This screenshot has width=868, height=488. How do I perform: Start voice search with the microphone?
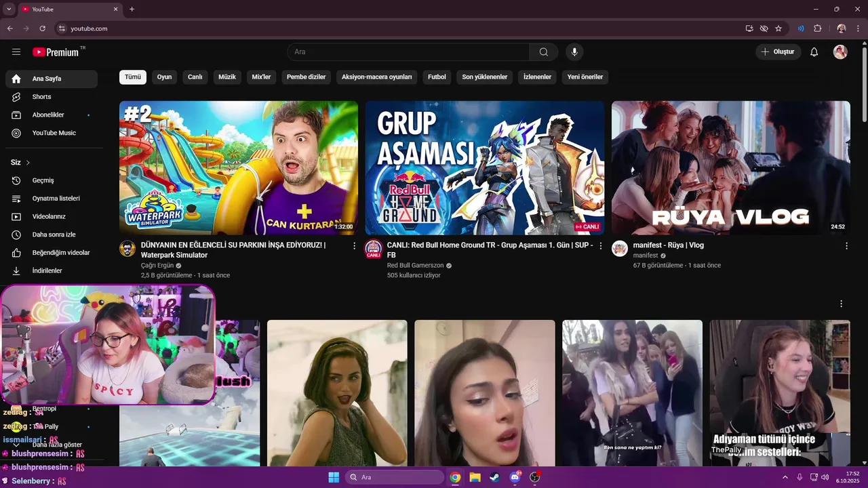click(x=574, y=52)
